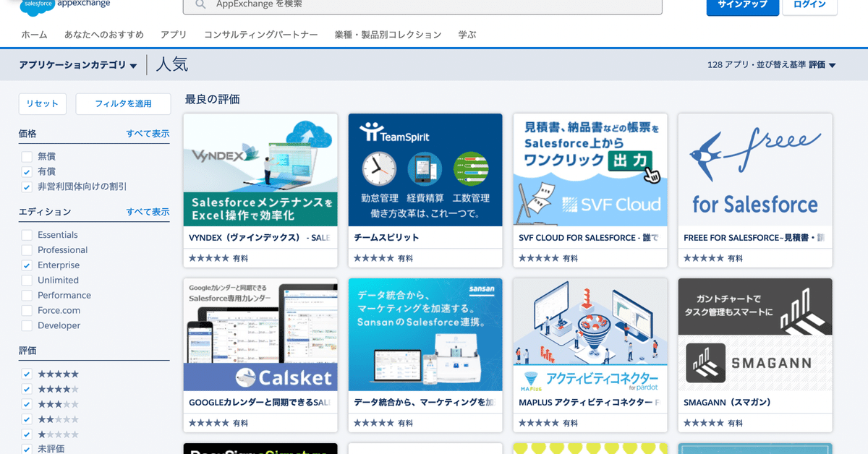This screenshot has width=868, height=454.
Task: Click star rating under チームスピリット
Action: (x=374, y=258)
